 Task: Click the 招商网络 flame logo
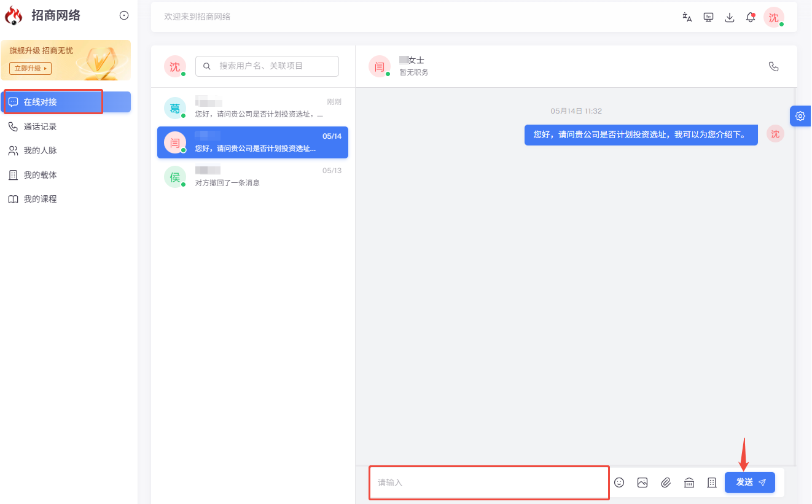(x=14, y=16)
